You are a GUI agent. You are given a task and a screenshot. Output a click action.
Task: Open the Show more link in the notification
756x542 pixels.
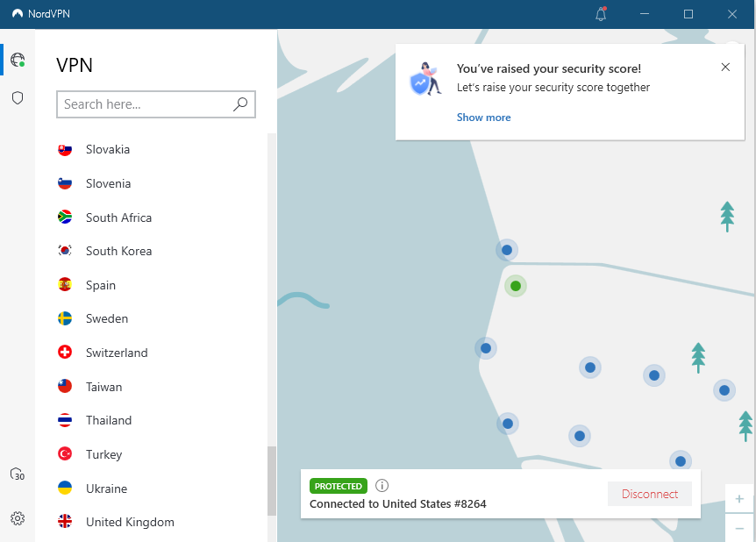pos(483,117)
